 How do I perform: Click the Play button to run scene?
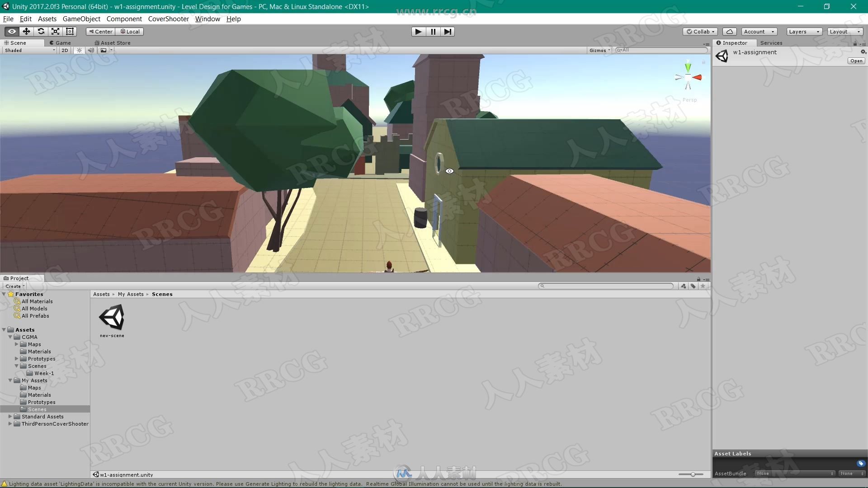pos(418,31)
